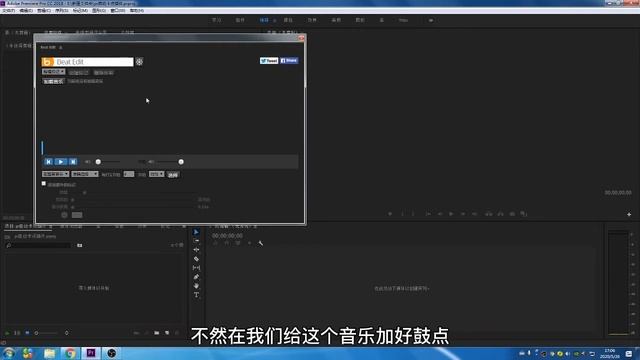Open the Sequence menu in the menu bar
The width and height of the screenshot is (640, 360).
click(62, 11)
